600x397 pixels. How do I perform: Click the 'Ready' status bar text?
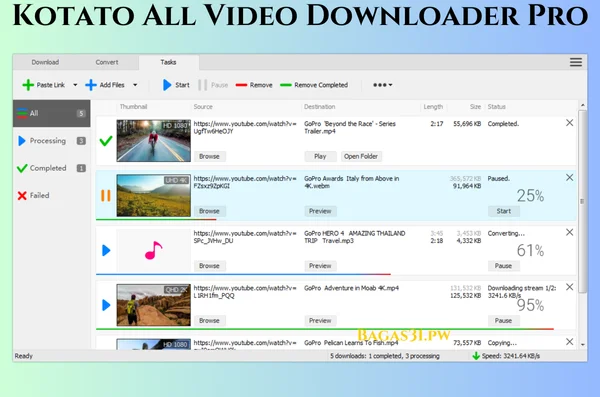(24, 356)
